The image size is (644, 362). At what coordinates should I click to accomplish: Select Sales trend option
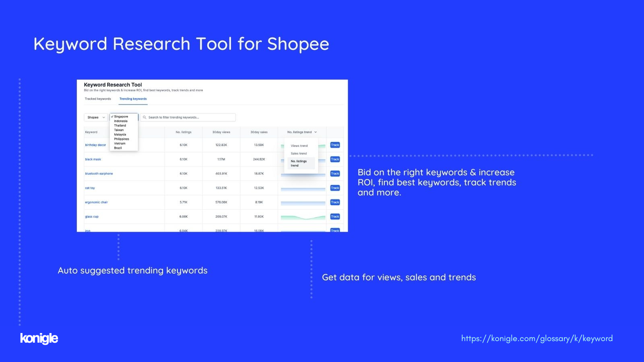click(299, 153)
